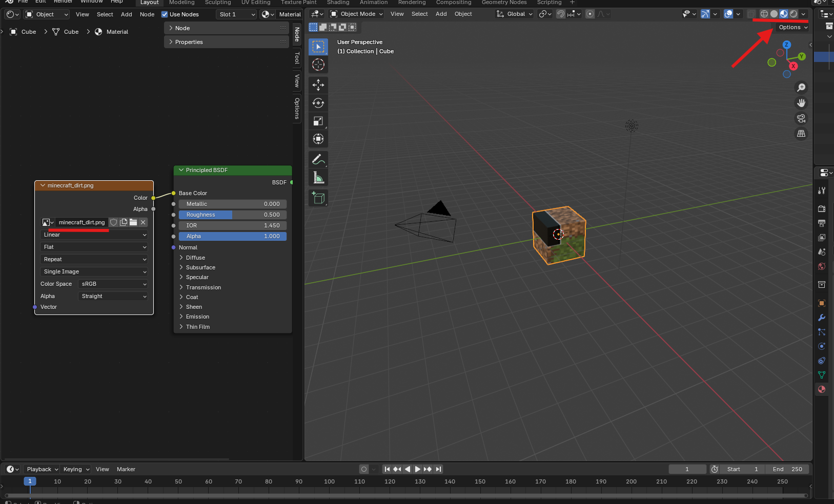This screenshot has height=504, width=834.
Task: Select the Select Box tool
Action: pyautogui.click(x=318, y=47)
